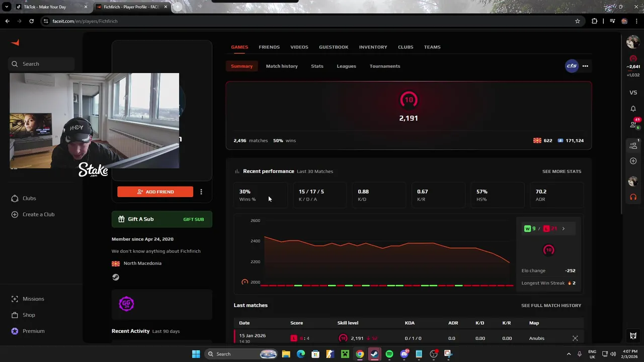Open the Guestbook tab
Image resolution: width=644 pixels, height=362 pixels.
click(334, 47)
